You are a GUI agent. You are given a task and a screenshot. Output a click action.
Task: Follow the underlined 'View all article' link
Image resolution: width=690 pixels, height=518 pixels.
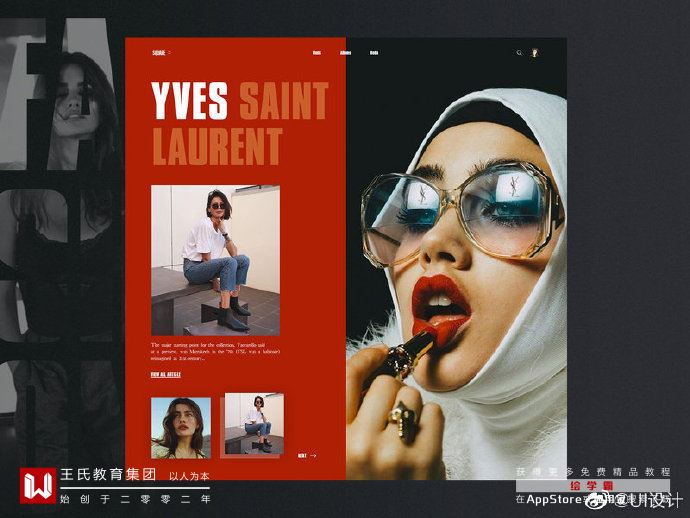pyautogui.click(x=166, y=375)
